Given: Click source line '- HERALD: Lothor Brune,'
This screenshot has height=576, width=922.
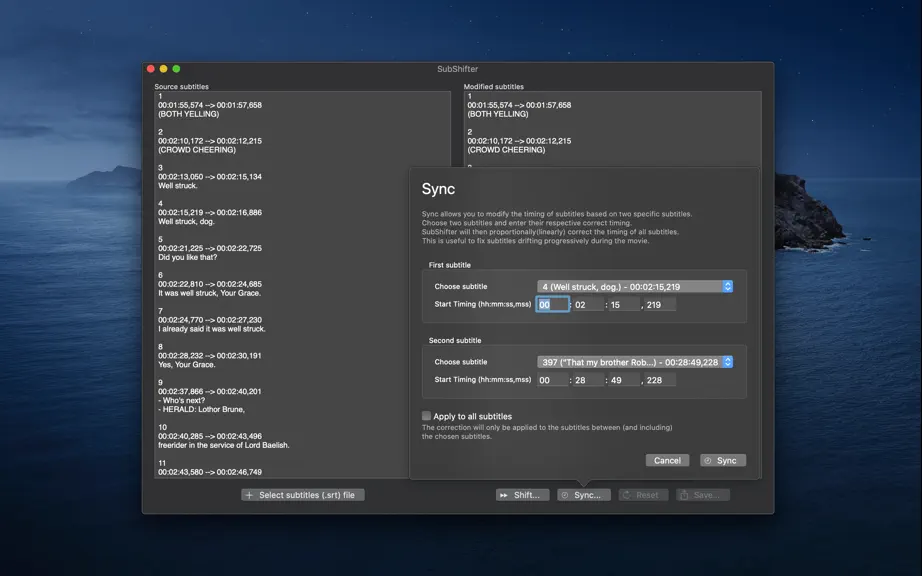Looking at the screenshot, I should pyautogui.click(x=202, y=410).
